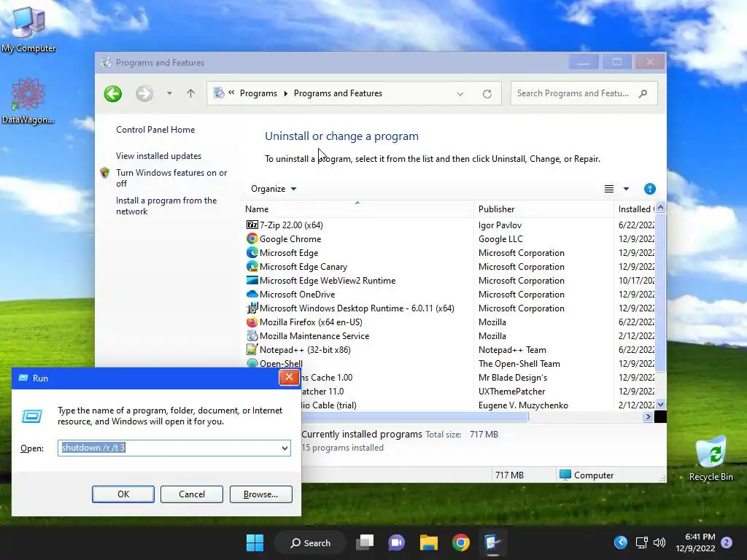Click the network tray icon
747x560 pixels.
641,542
